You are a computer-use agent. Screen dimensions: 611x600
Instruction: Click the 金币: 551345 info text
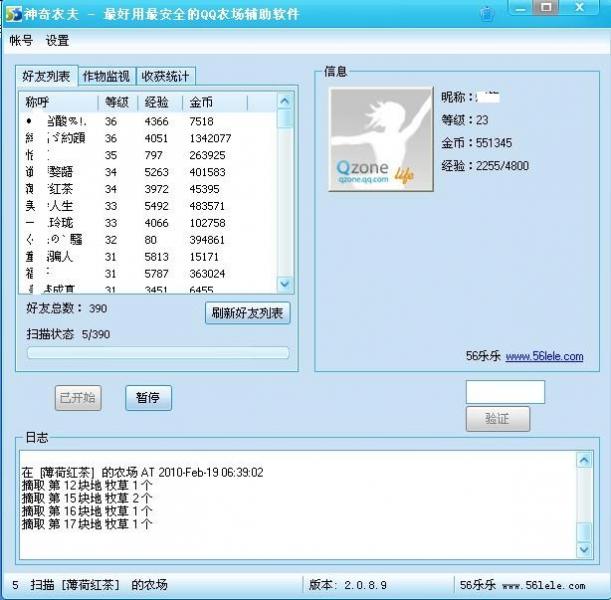click(476, 143)
